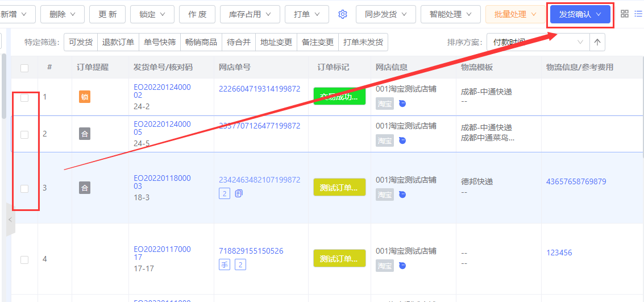Filter by 畅销商品
This screenshot has height=302, width=644.
tap(201, 42)
